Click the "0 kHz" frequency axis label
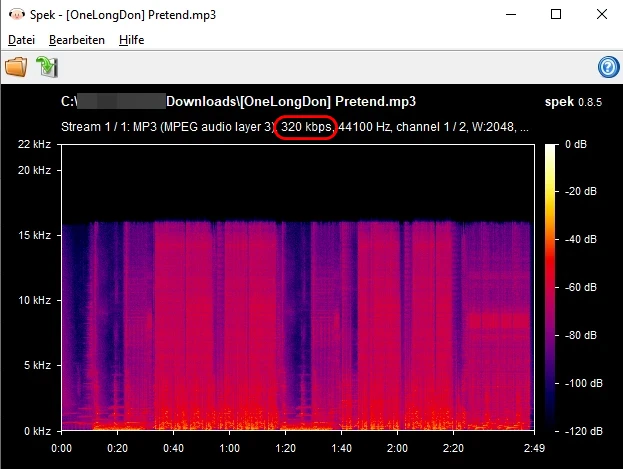Image resolution: width=623 pixels, height=469 pixels. (37, 431)
